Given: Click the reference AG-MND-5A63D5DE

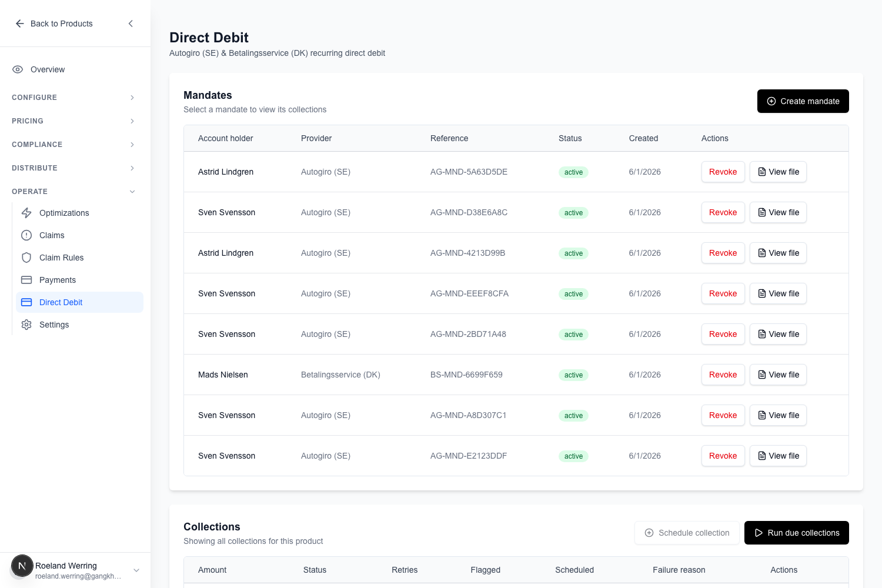Looking at the screenshot, I should coord(469,172).
